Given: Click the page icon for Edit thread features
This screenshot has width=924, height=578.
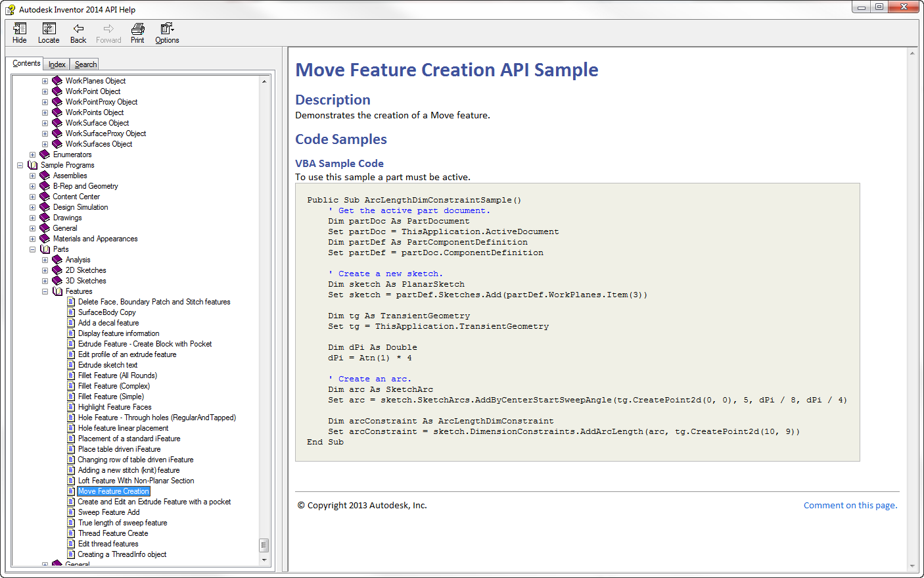Looking at the screenshot, I should point(71,544).
